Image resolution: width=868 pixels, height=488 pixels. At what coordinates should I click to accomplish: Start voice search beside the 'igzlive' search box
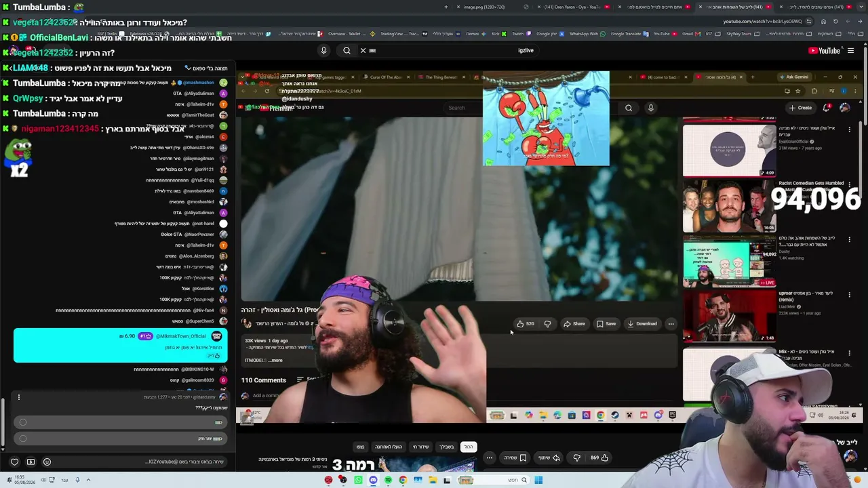pos(323,50)
